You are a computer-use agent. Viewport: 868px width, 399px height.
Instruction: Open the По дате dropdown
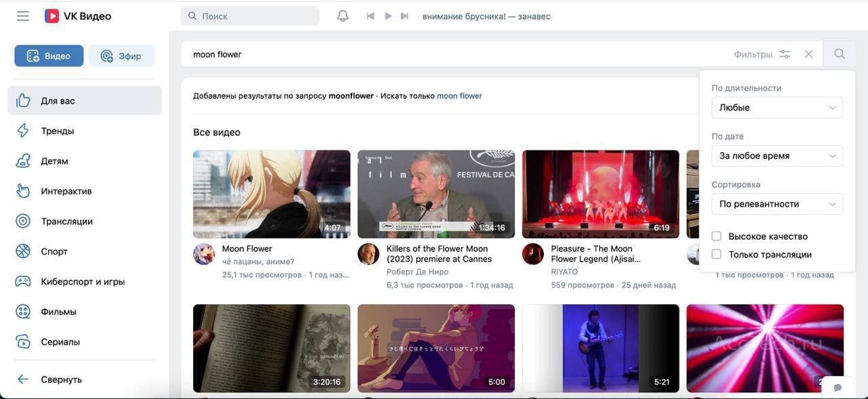click(x=776, y=156)
